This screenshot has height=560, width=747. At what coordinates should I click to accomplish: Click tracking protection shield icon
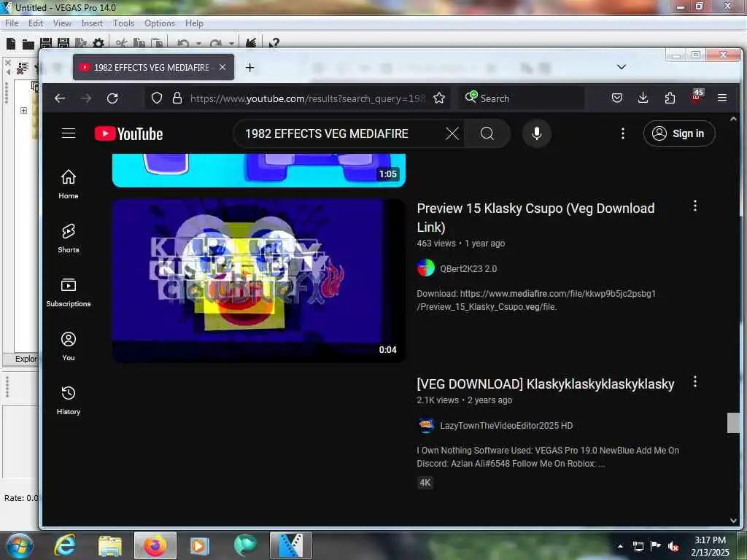[157, 98]
